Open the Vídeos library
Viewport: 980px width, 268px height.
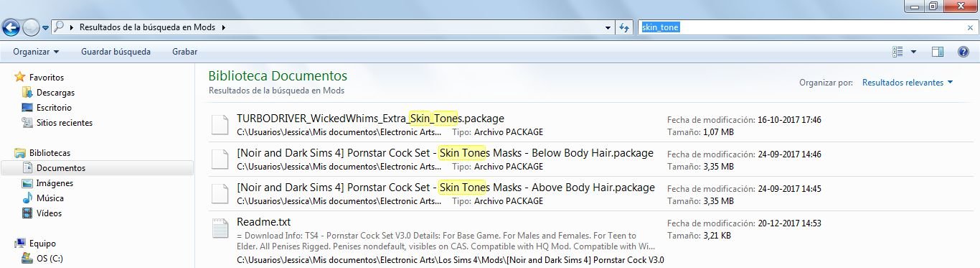[49, 213]
